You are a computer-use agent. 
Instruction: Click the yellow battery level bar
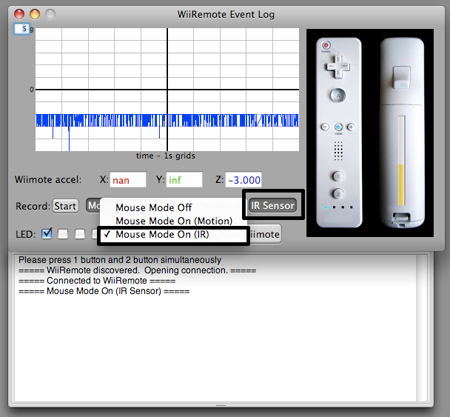(401, 185)
